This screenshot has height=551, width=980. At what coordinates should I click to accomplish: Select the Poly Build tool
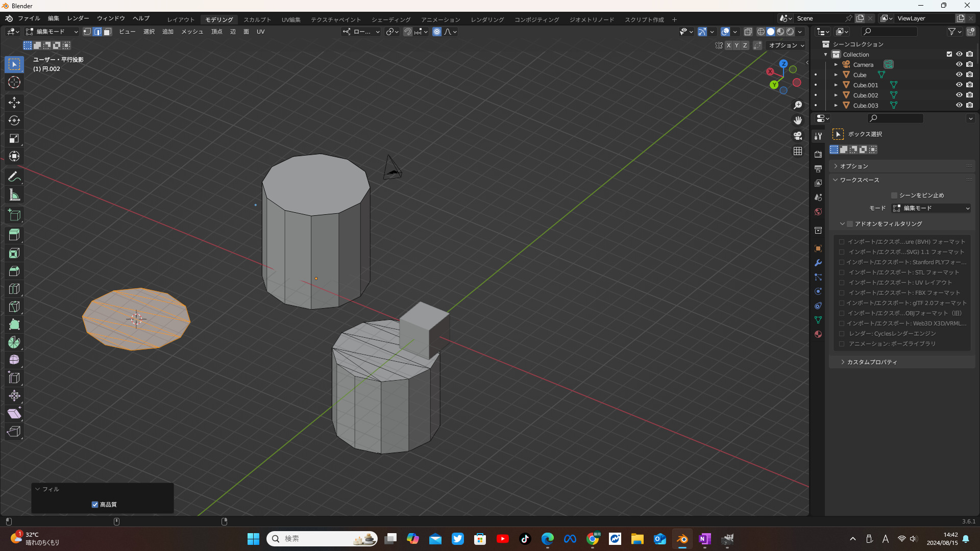[14, 324]
